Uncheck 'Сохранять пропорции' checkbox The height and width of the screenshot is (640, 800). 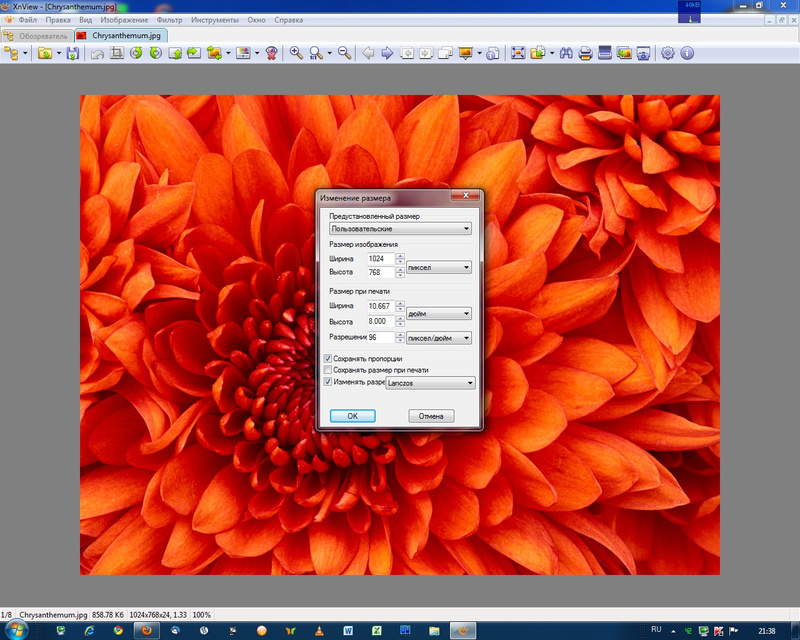[328, 358]
